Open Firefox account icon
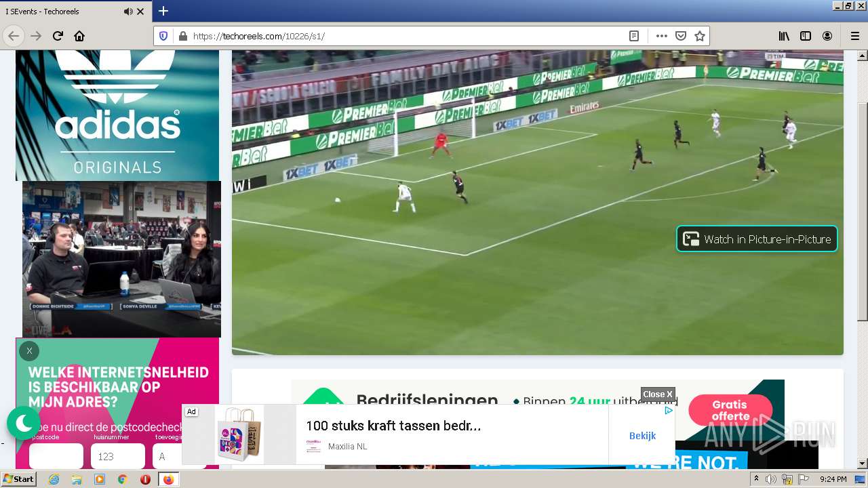This screenshot has width=868, height=488. 827,36
